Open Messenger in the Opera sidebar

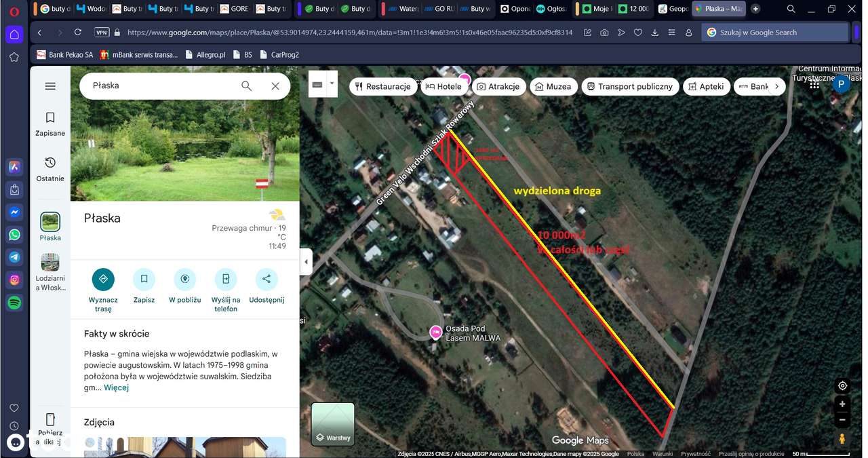coord(14,212)
